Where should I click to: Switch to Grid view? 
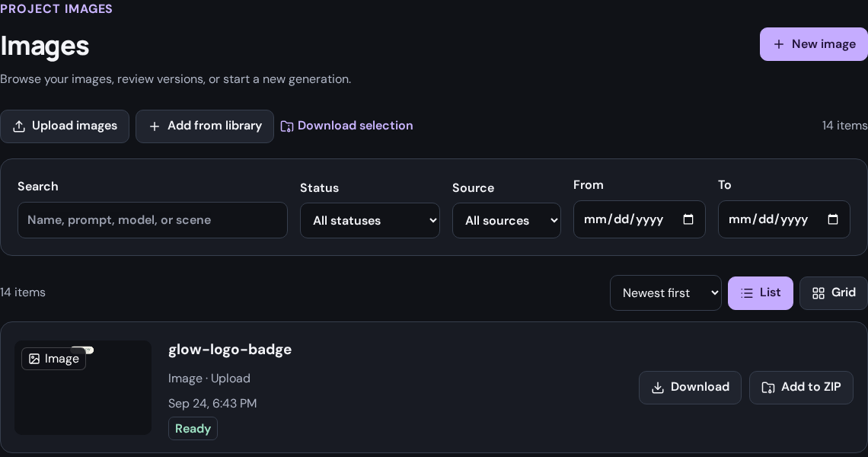pos(834,293)
